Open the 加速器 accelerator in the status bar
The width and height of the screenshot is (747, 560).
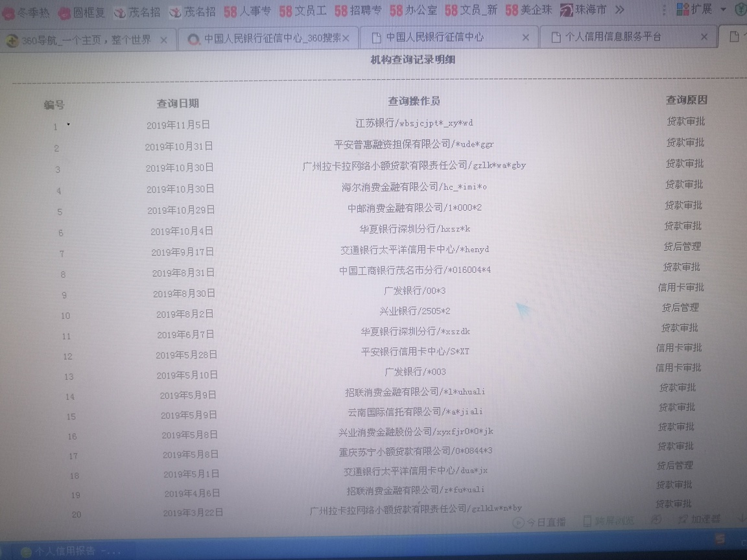700,519
